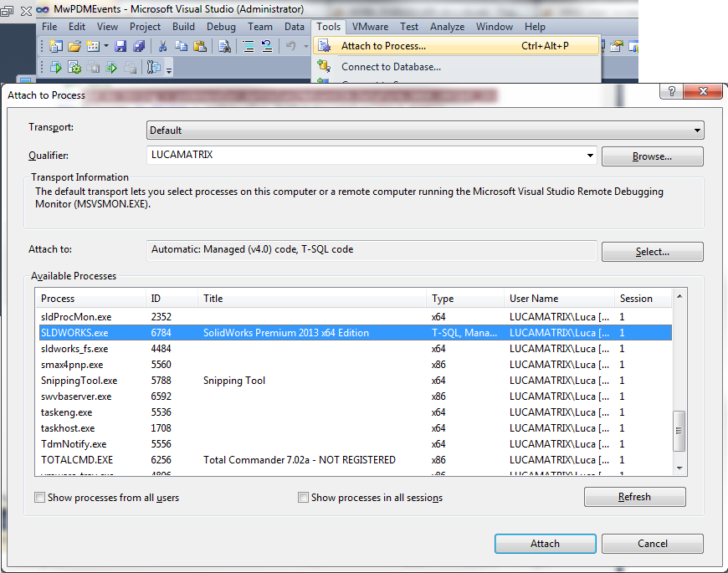Open the Add New Item dropdown arrow
This screenshot has width=728, height=573.
coord(106,46)
